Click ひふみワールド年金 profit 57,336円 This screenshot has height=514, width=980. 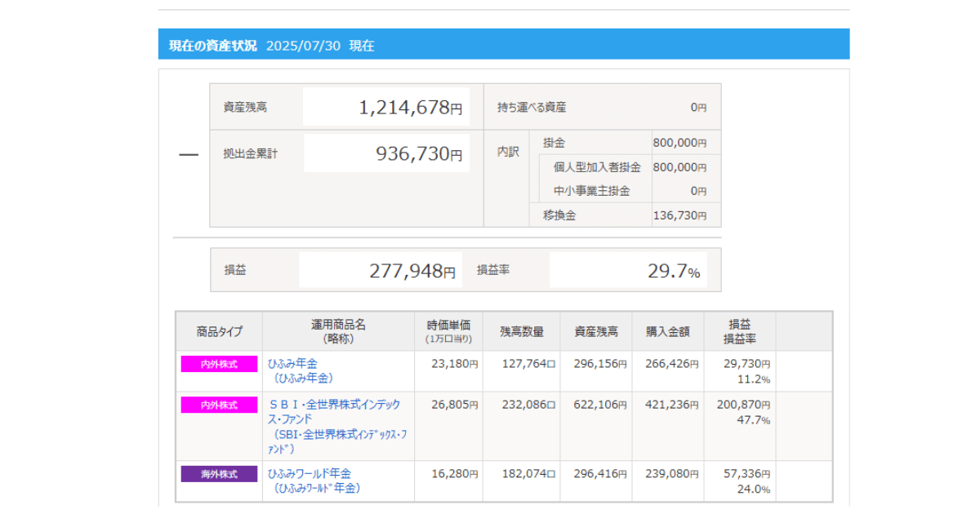(x=746, y=474)
